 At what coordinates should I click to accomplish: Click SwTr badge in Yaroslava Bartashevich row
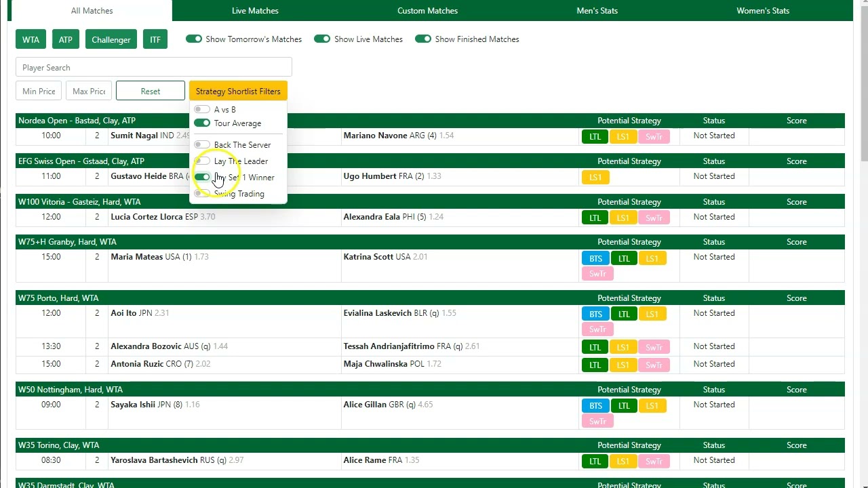(654, 461)
